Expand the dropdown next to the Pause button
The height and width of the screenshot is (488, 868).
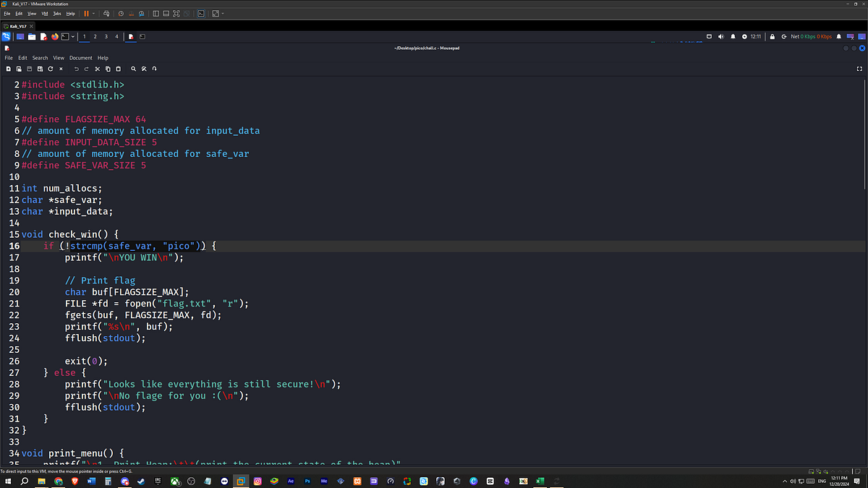point(93,13)
